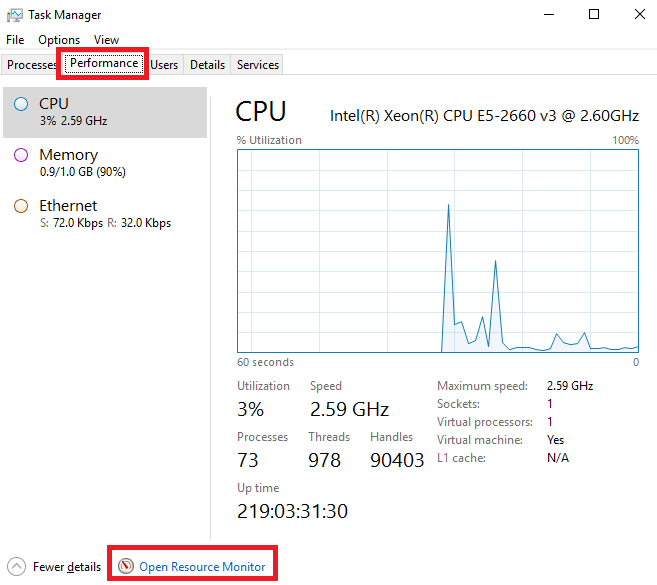Open the File menu

click(x=15, y=40)
